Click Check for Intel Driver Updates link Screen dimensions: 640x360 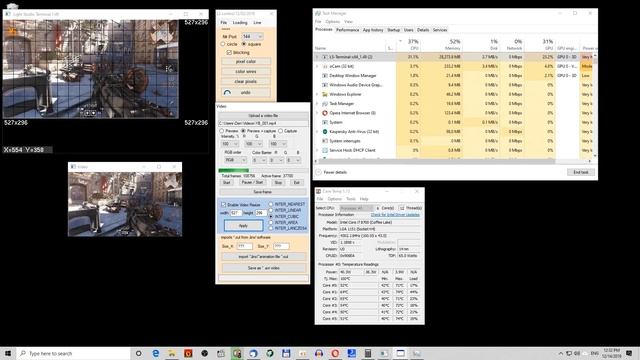tap(395, 215)
